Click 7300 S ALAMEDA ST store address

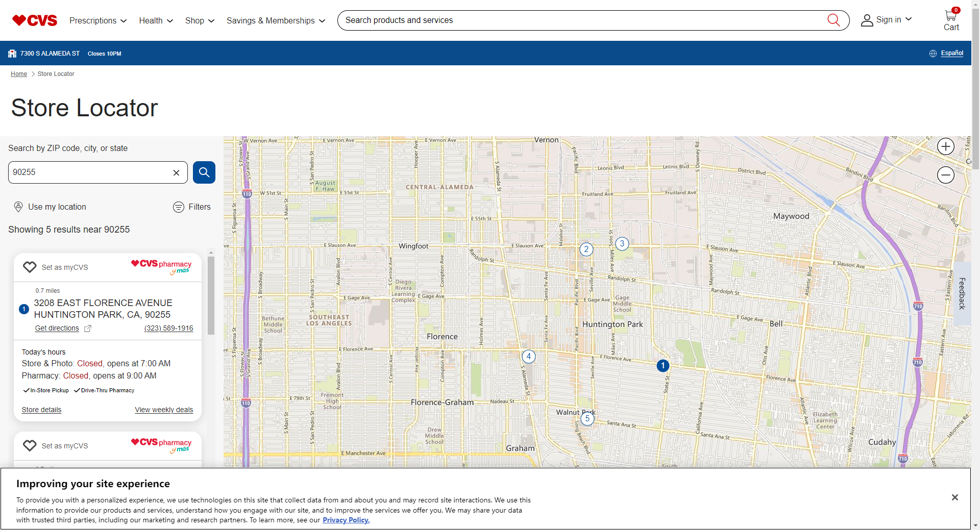point(50,54)
